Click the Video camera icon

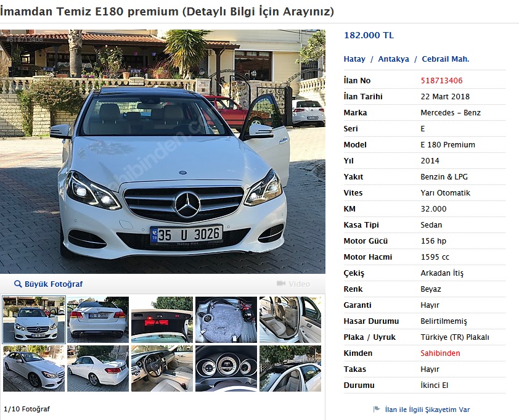(281, 284)
